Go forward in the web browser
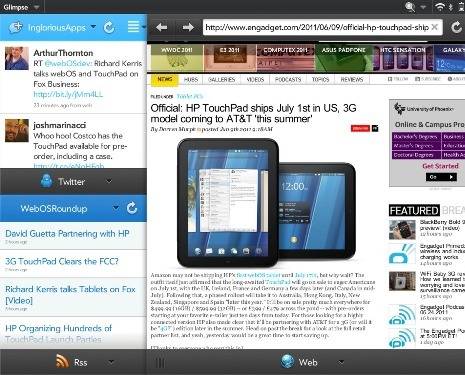 pos(188,27)
